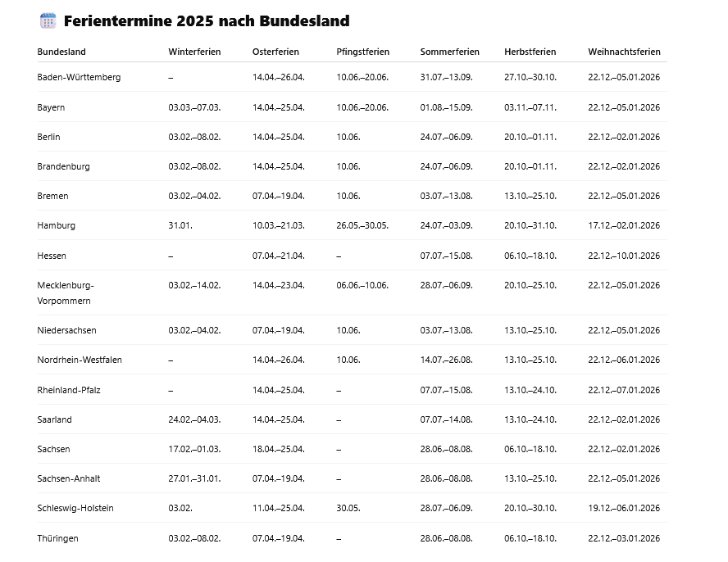Viewport: 728px width, 562px height.
Task: Click Hessen's Weihnachtsferien dates ending 10.01.2026
Action: [x=624, y=256]
